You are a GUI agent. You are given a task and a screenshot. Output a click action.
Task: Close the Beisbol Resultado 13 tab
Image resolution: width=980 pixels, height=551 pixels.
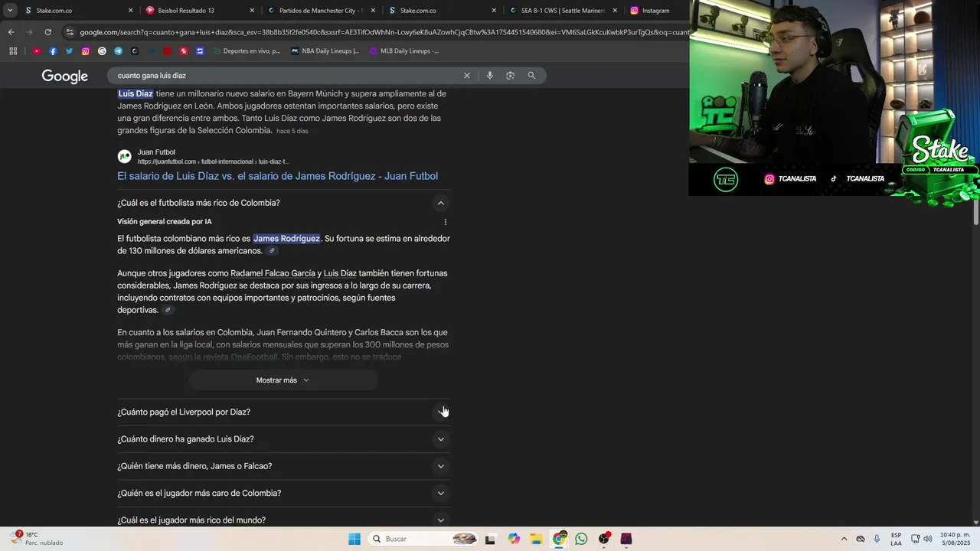tap(252, 11)
